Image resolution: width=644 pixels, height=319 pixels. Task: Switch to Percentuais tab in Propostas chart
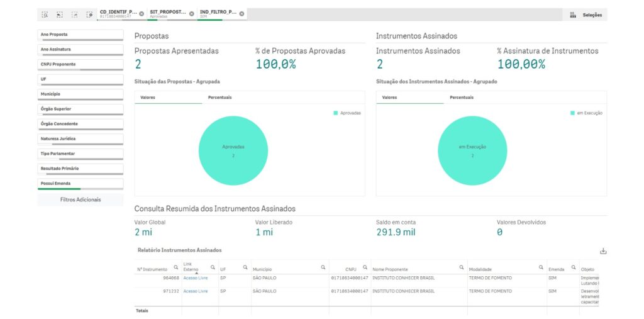click(x=219, y=98)
